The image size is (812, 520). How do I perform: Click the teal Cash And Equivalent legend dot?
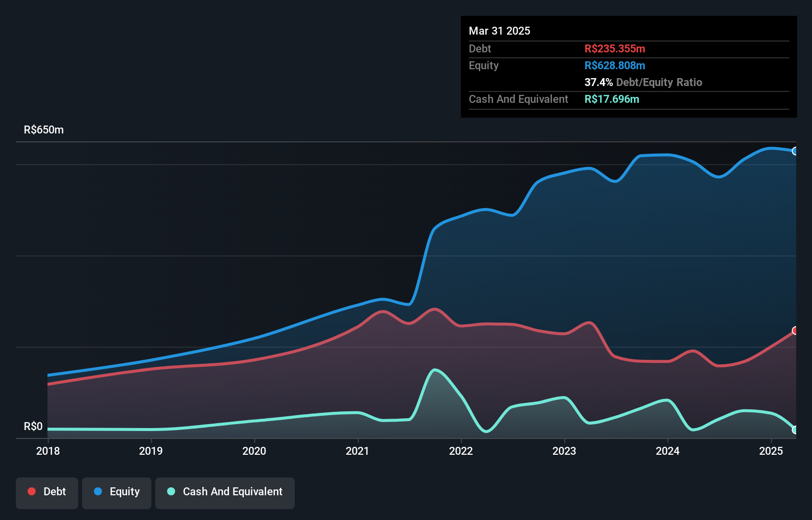(x=171, y=491)
